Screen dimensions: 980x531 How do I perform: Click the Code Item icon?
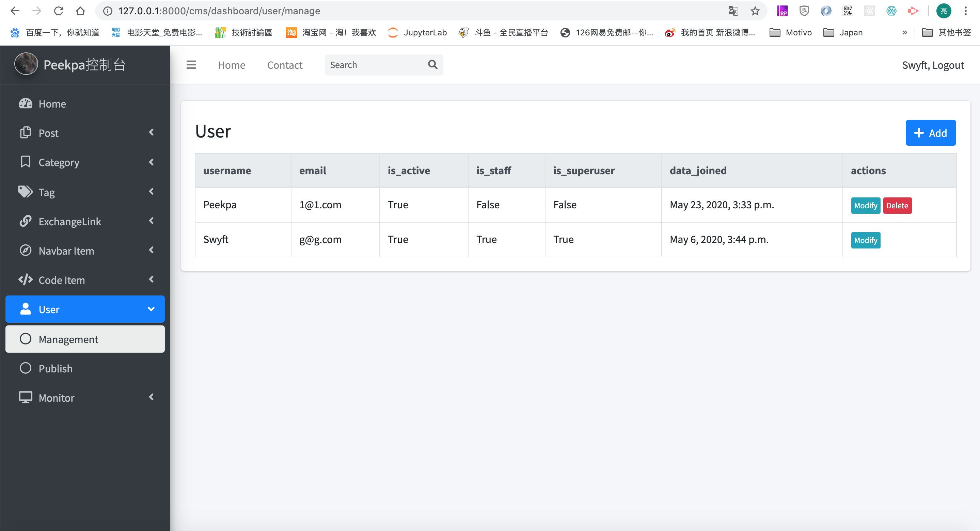(x=25, y=279)
